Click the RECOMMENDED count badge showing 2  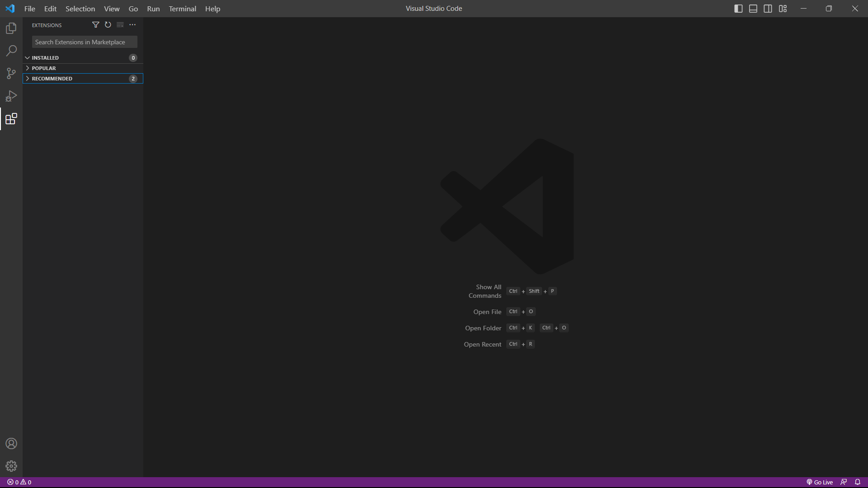[x=133, y=79]
